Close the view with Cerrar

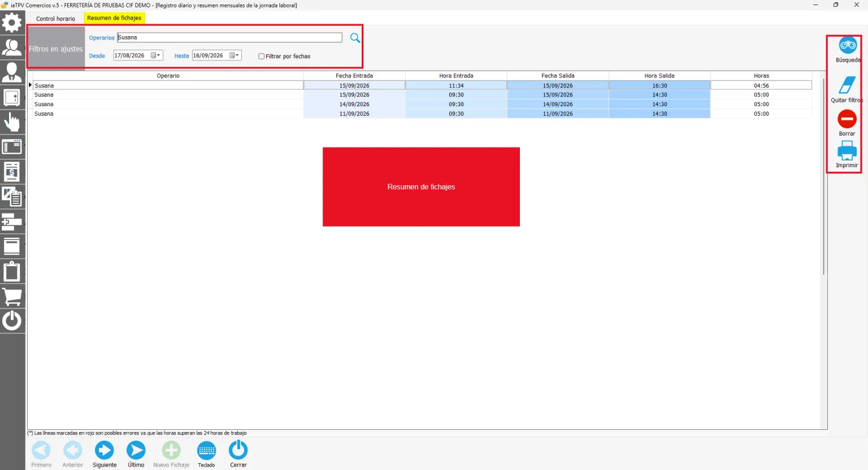(x=238, y=455)
